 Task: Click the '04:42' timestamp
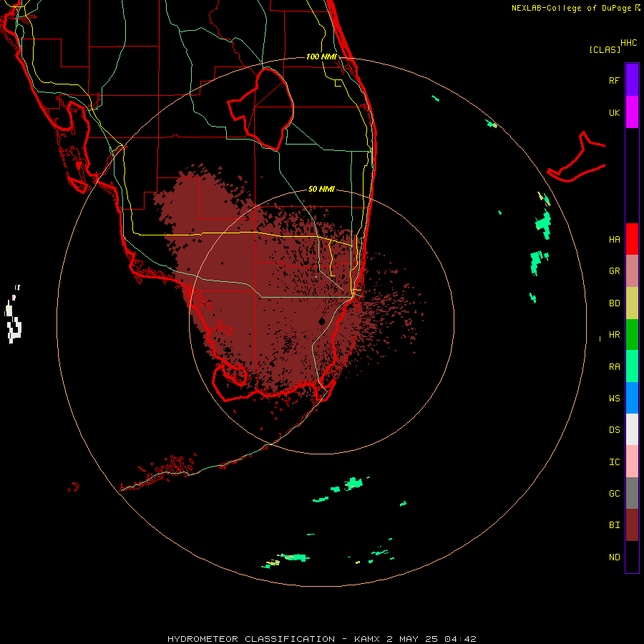(460, 639)
